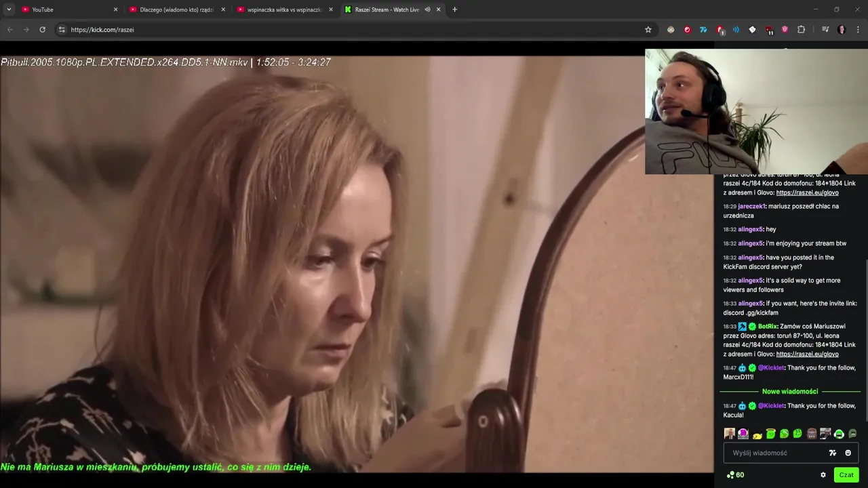Mute the Raszei Stream tab audio

coord(427,9)
